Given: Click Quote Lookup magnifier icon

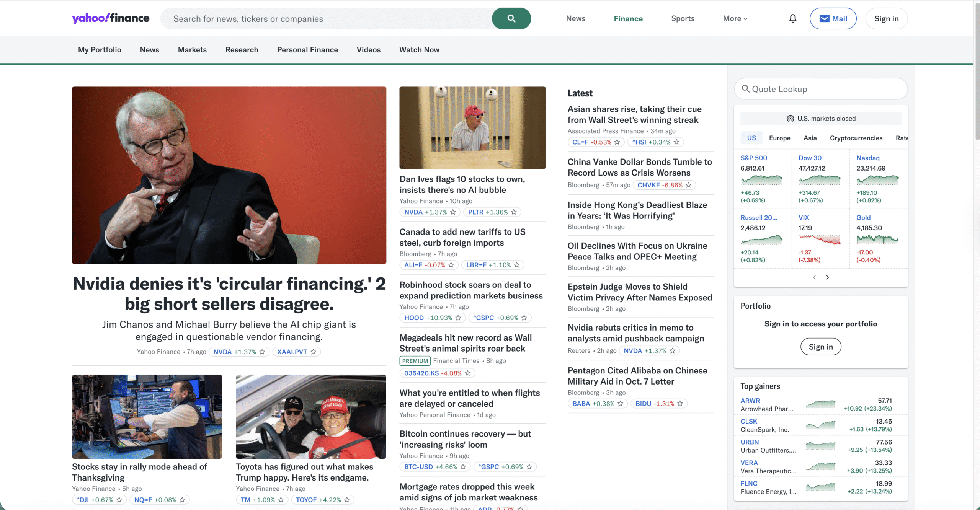Looking at the screenshot, I should pyautogui.click(x=745, y=89).
